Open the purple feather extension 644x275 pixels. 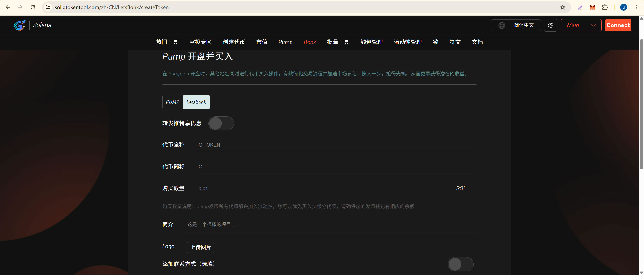point(580,7)
